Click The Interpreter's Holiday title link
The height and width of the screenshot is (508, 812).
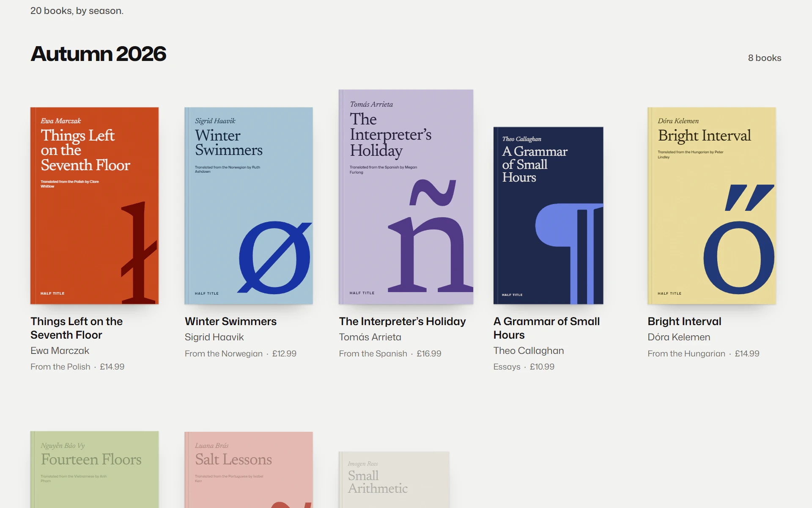tap(402, 321)
